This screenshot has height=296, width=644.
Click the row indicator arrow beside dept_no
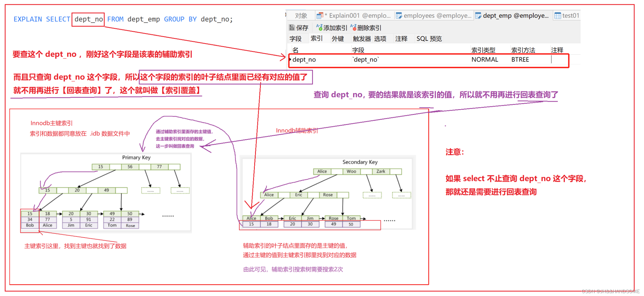pyautogui.click(x=290, y=59)
